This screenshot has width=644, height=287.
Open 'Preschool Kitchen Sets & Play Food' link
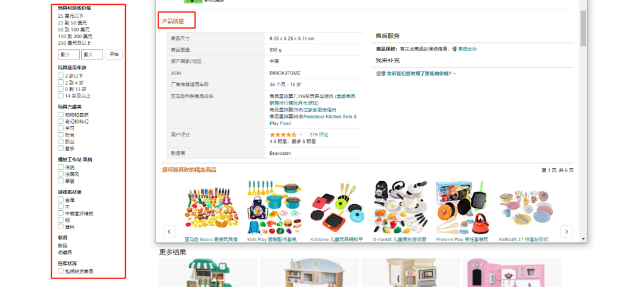314,120
